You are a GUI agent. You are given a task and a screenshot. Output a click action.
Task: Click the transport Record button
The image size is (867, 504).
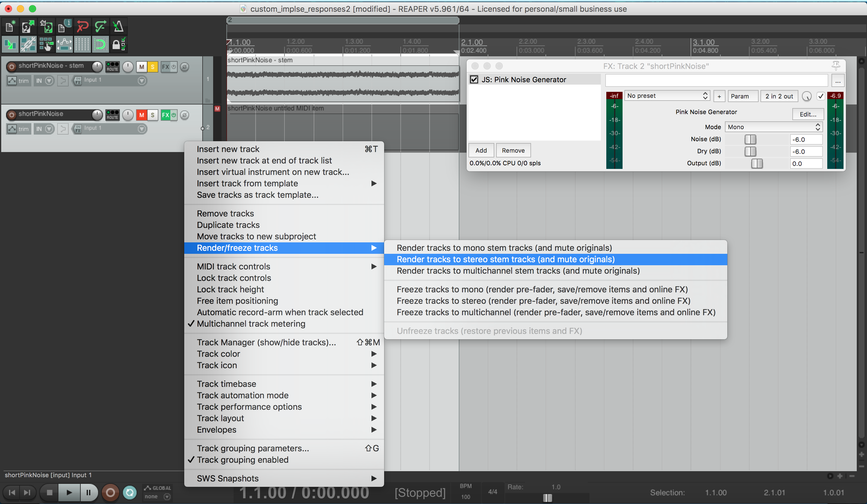coord(110,493)
